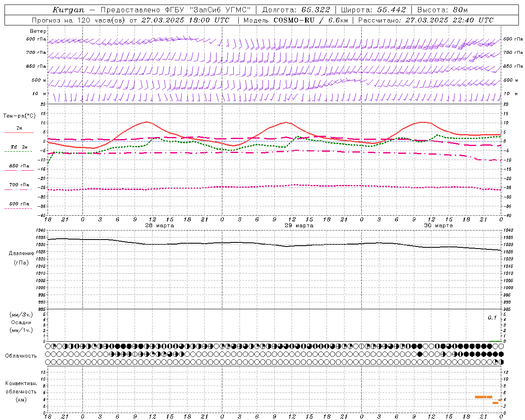525x420 pixels.
Task: Click the "30 марта" date label
Action: pyautogui.click(x=438, y=226)
